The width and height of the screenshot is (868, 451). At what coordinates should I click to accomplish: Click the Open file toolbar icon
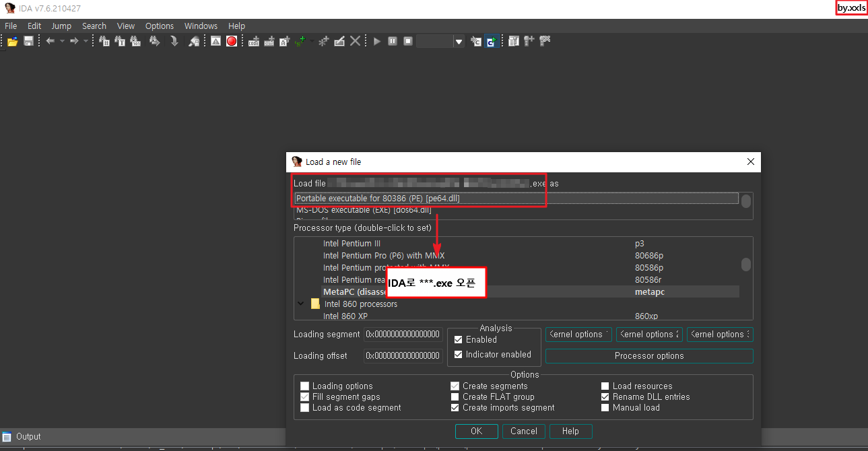[12, 41]
